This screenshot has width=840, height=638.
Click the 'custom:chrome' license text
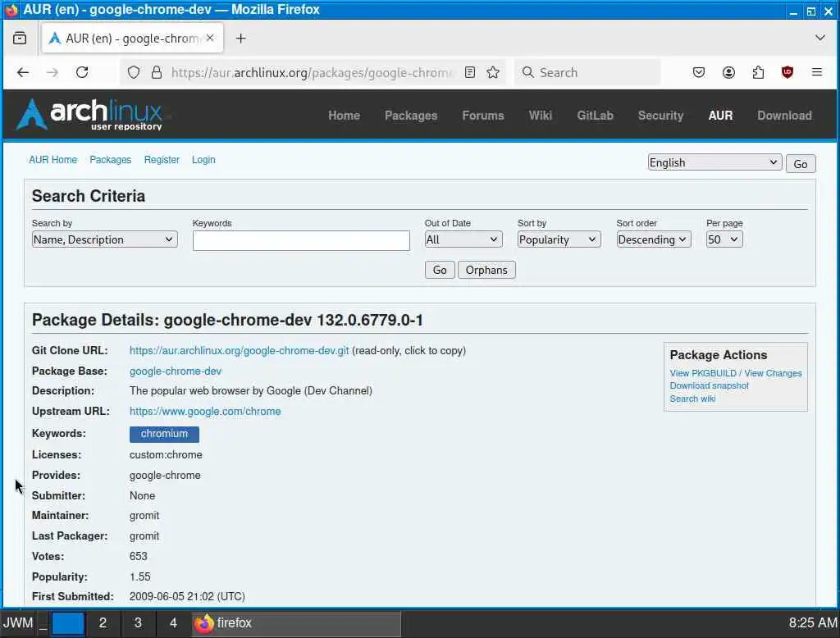(x=166, y=454)
